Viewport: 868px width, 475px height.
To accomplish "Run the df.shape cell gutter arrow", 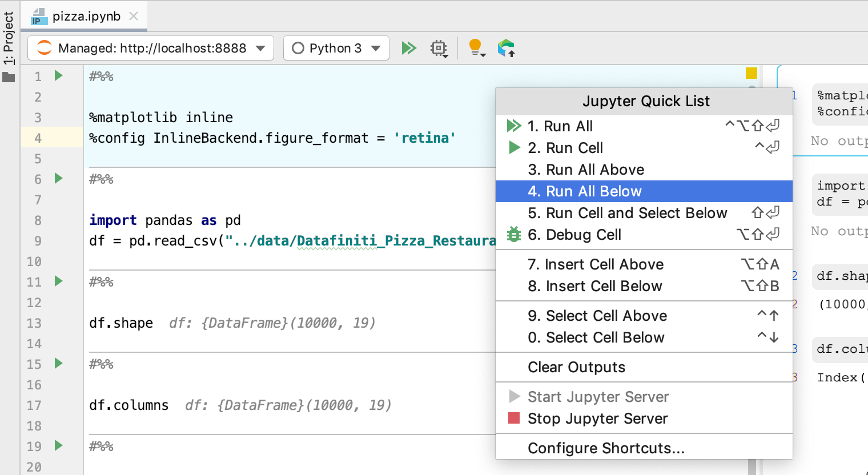I will pos(58,281).
